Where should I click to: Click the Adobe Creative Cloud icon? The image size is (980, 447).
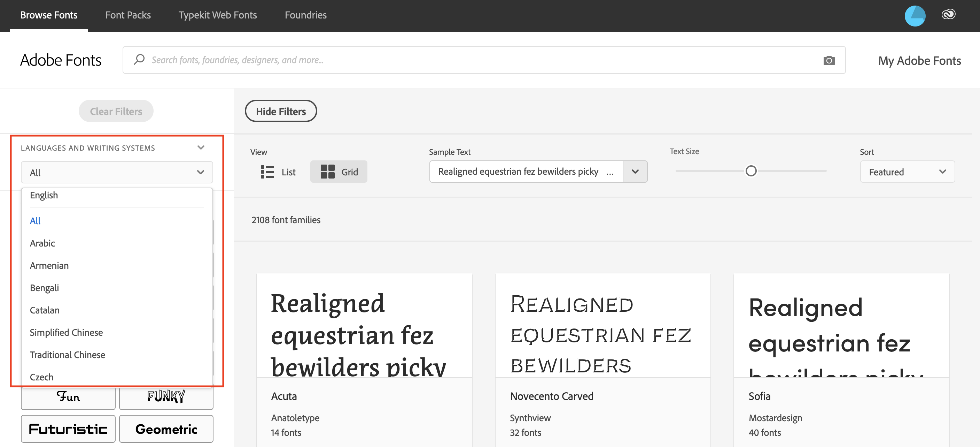point(949,14)
